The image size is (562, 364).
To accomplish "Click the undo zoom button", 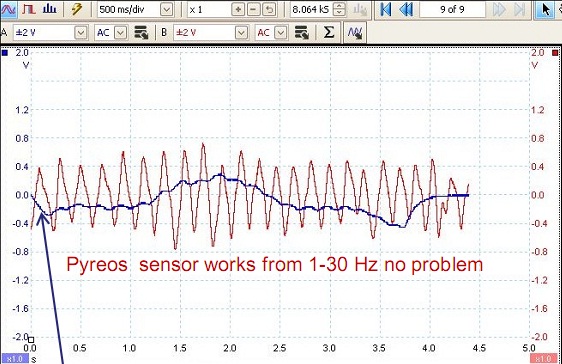I will tap(269, 10).
